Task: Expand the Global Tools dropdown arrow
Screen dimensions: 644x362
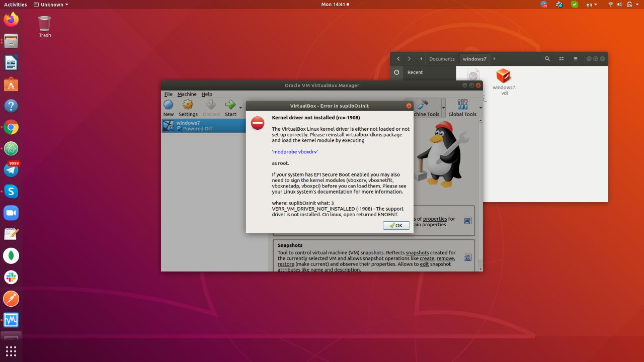Action: coord(480,108)
